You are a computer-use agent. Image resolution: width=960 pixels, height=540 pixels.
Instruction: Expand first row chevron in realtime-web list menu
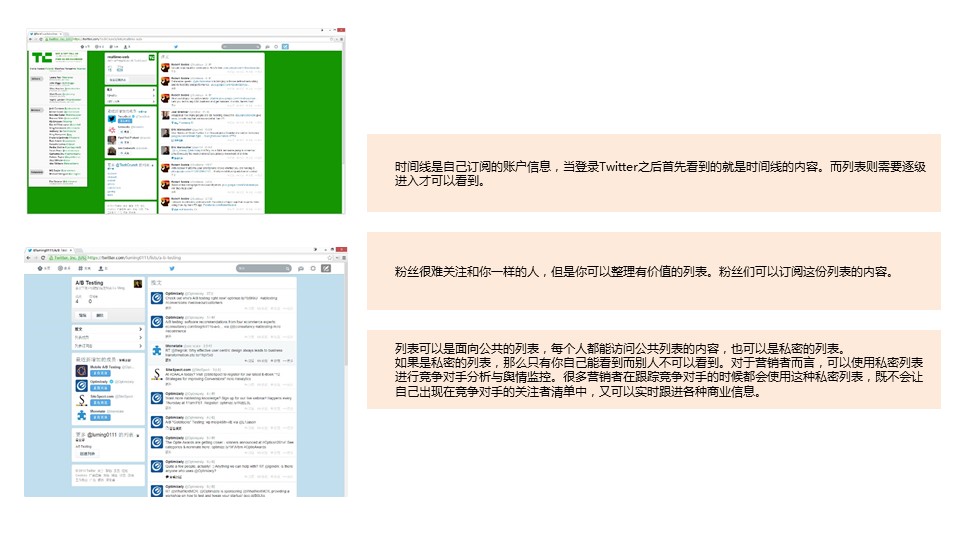pos(153,90)
